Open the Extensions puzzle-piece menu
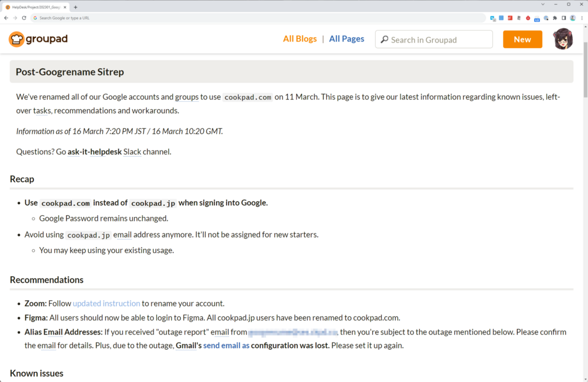588x382 pixels. pos(555,18)
